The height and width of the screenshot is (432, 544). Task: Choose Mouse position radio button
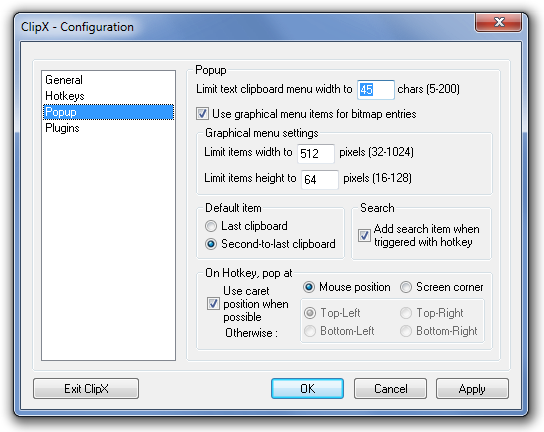coord(309,287)
